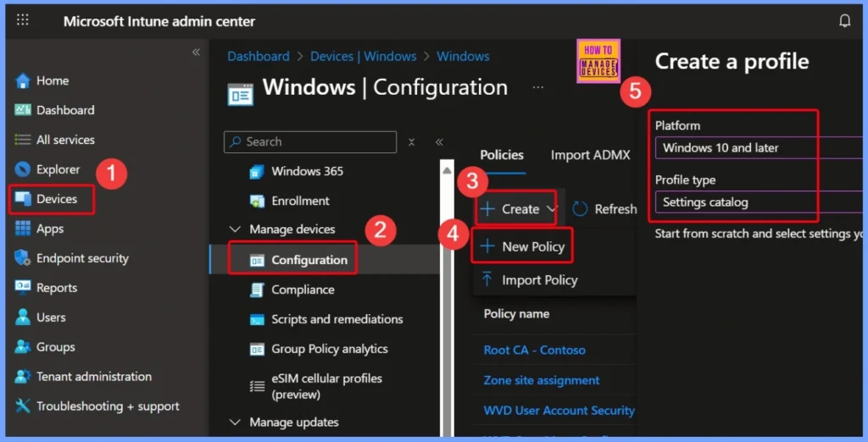
Task: Open Windows 365 menu entry
Action: pyautogui.click(x=307, y=172)
